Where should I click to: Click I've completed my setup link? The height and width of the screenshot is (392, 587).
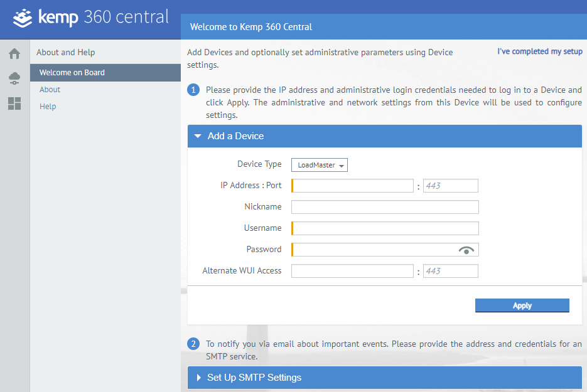[x=539, y=51]
